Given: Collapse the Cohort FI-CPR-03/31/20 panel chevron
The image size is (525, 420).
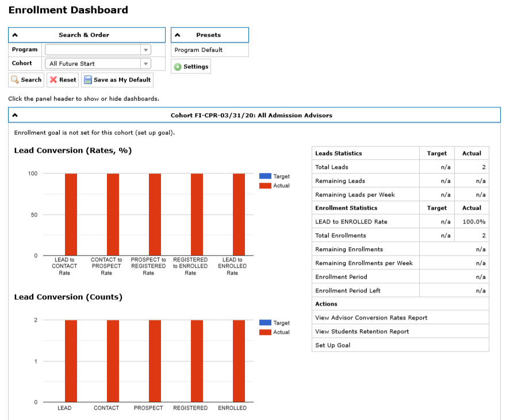Looking at the screenshot, I should click(x=15, y=115).
